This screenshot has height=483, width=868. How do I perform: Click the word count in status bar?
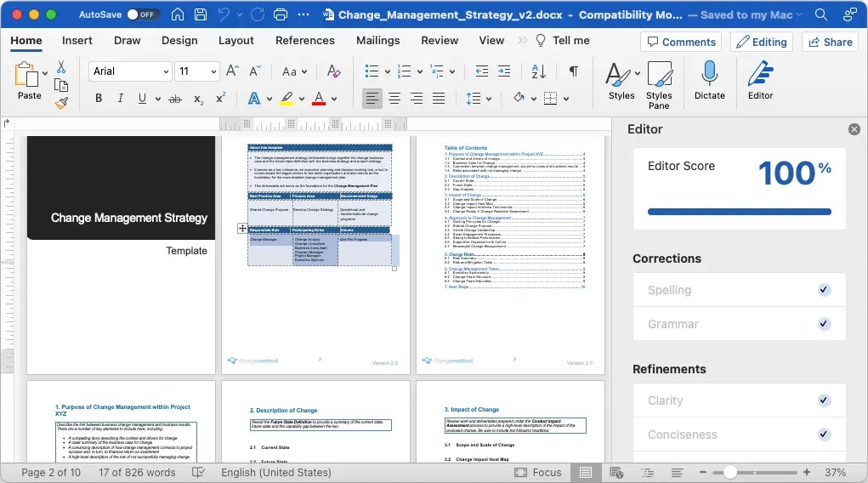(x=137, y=473)
